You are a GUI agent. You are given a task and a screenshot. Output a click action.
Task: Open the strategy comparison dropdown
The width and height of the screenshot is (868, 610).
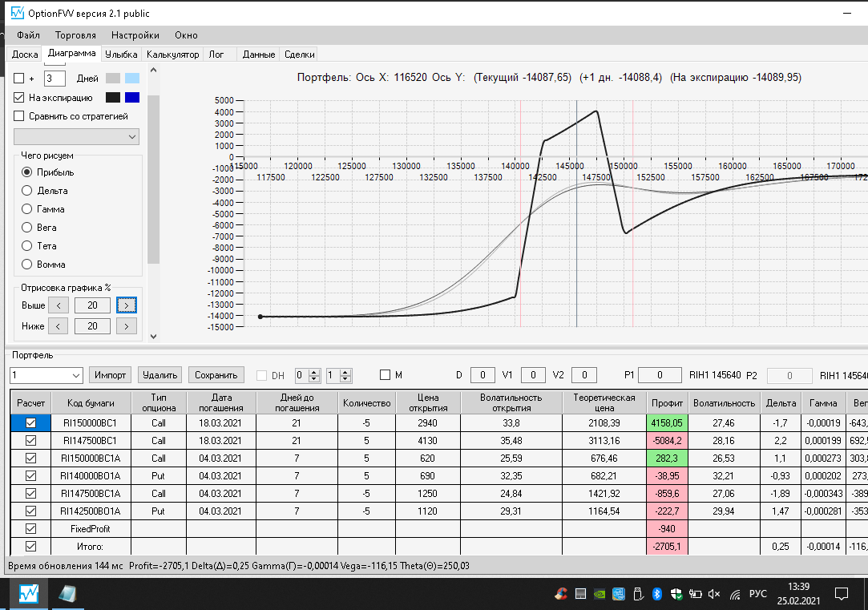click(76, 137)
